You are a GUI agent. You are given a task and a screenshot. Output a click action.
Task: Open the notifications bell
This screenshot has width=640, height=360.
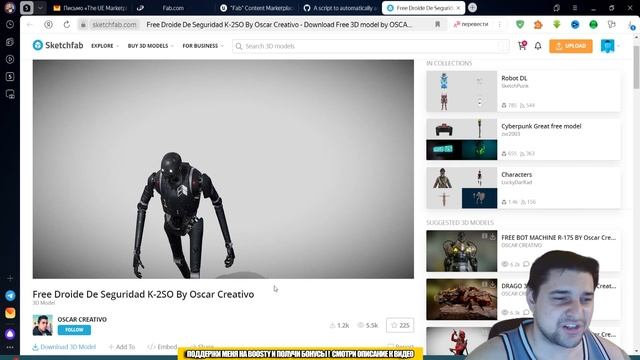pyautogui.click(x=538, y=46)
